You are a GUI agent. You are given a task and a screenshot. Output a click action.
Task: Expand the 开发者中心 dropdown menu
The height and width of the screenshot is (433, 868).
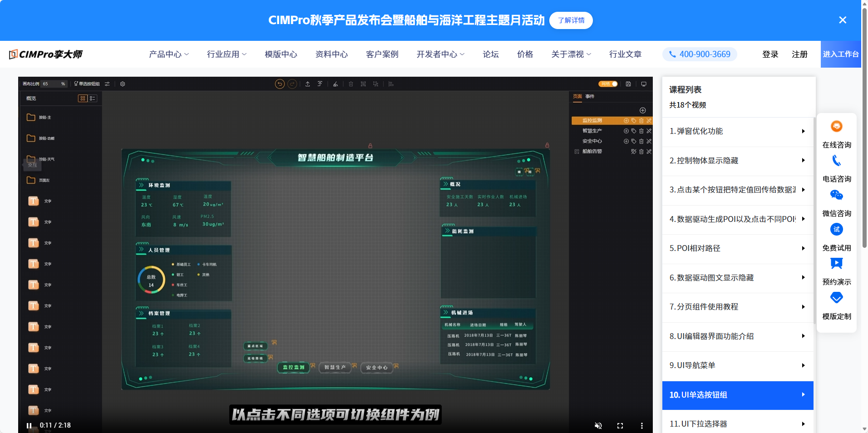(441, 54)
